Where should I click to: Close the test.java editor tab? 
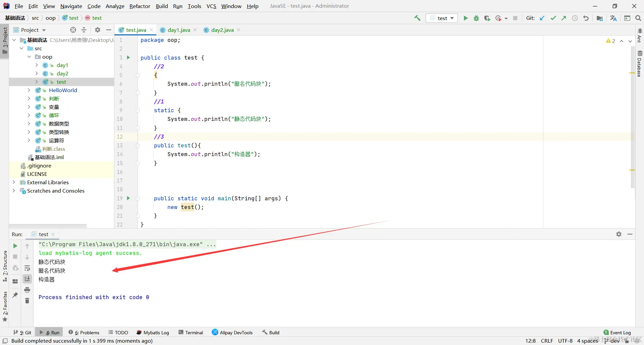[x=151, y=30]
